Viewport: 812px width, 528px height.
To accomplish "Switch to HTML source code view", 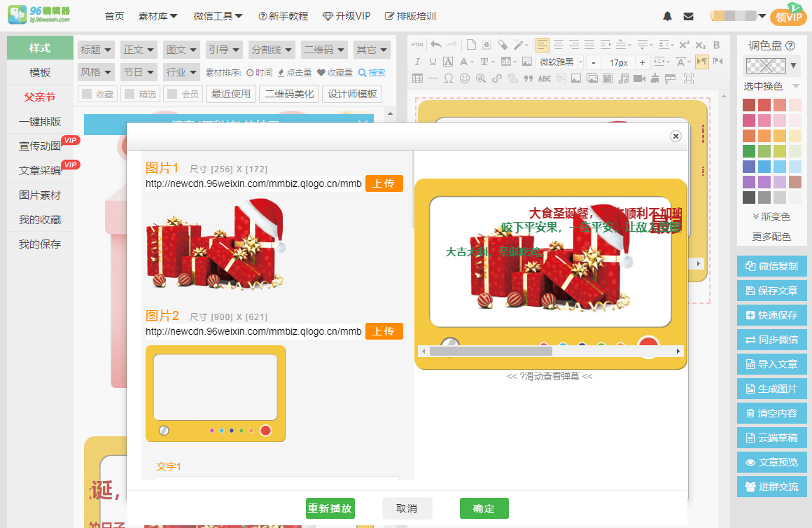I will coord(417,44).
